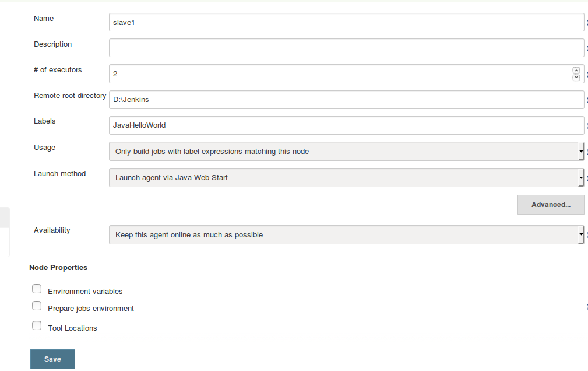Save the node configuration
This screenshot has width=588, height=371.
[x=52, y=359]
